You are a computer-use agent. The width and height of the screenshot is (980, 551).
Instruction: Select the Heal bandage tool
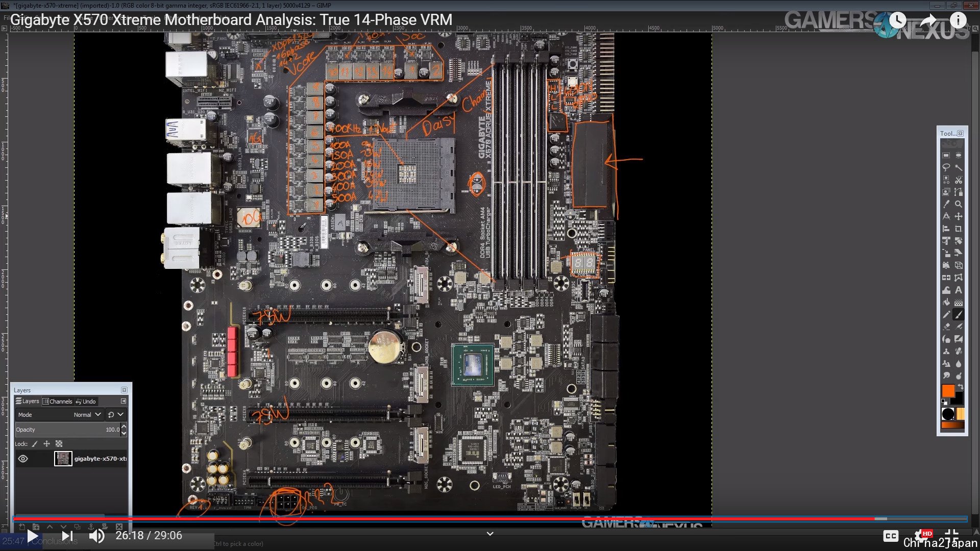point(959,351)
